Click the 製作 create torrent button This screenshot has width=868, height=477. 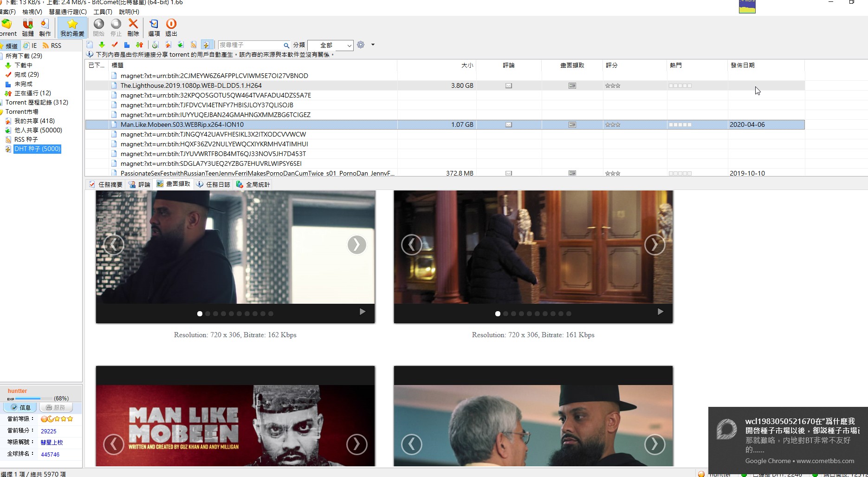pos(45,27)
